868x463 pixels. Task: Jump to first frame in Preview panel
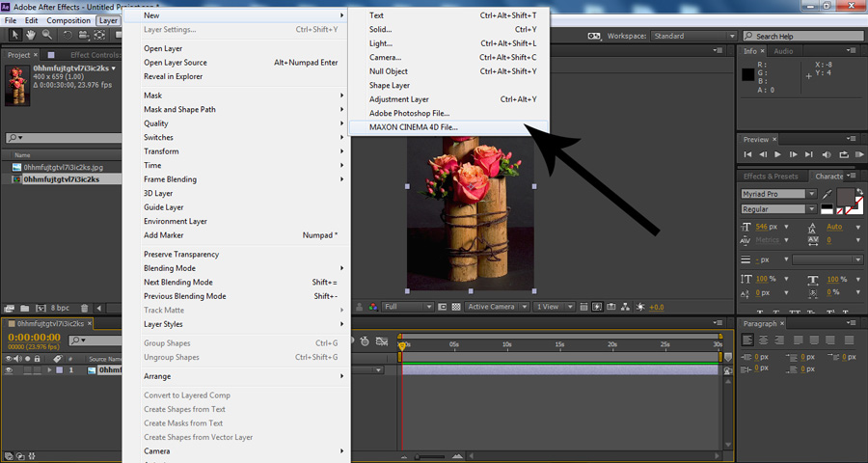(x=747, y=154)
